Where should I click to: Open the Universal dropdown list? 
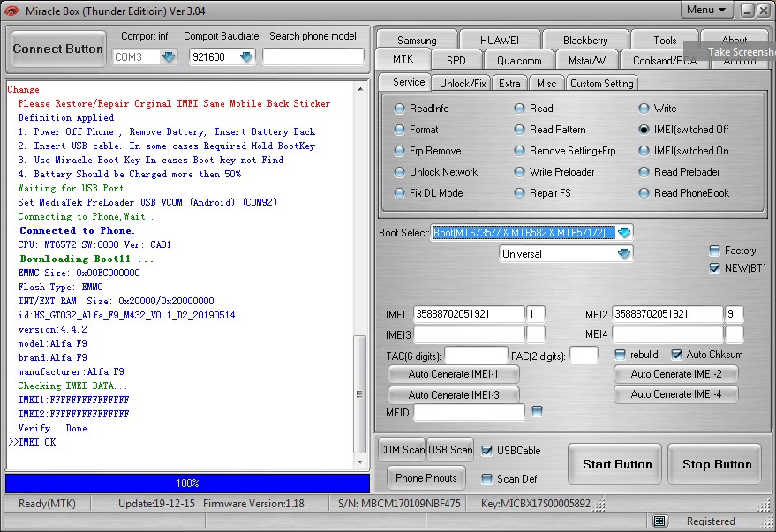tap(624, 253)
